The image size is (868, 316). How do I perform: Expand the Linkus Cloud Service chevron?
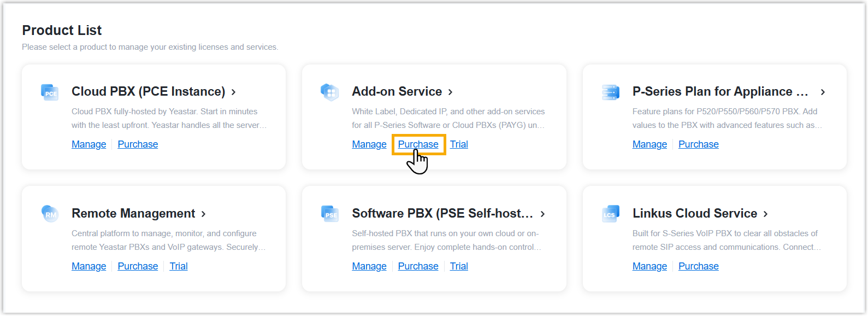765,214
